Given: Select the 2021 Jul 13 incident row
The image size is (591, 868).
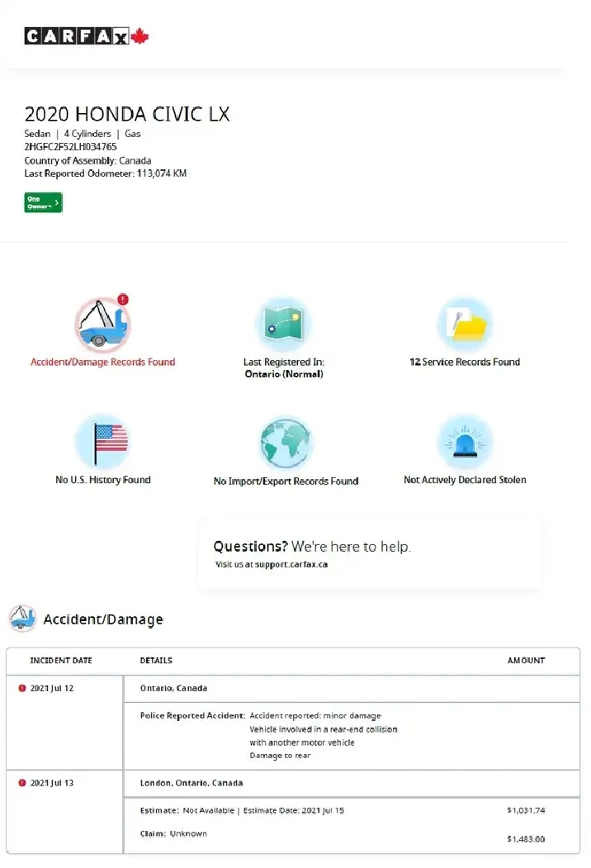Looking at the screenshot, I should pyautogui.click(x=52, y=782).
